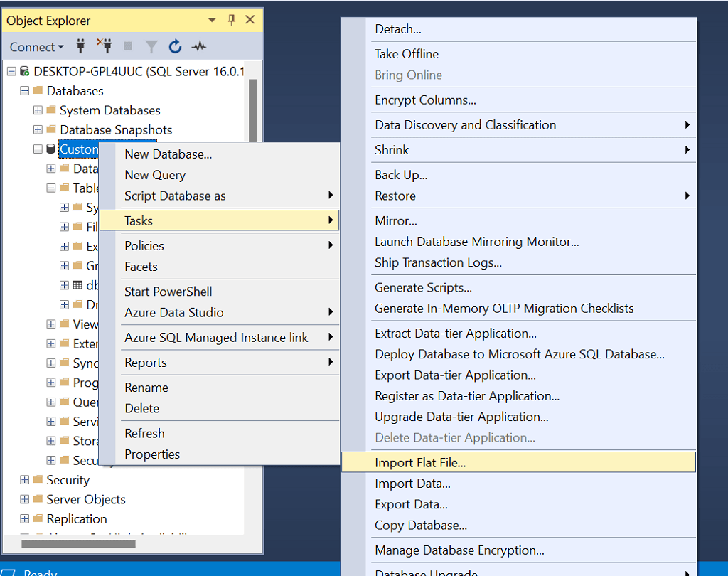Click the System Databases folder icon

[x=51, y=110]
